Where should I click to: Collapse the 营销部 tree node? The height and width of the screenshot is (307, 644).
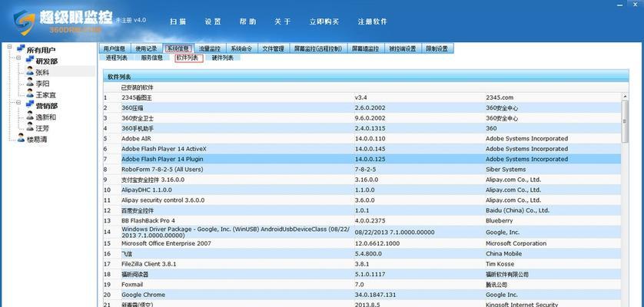pos(18,103)
